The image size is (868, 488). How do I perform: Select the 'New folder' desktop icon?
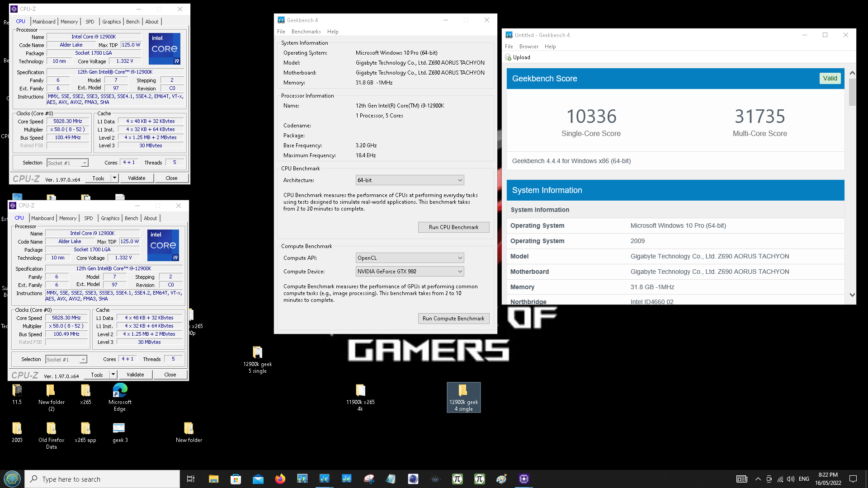click(189, 432)
